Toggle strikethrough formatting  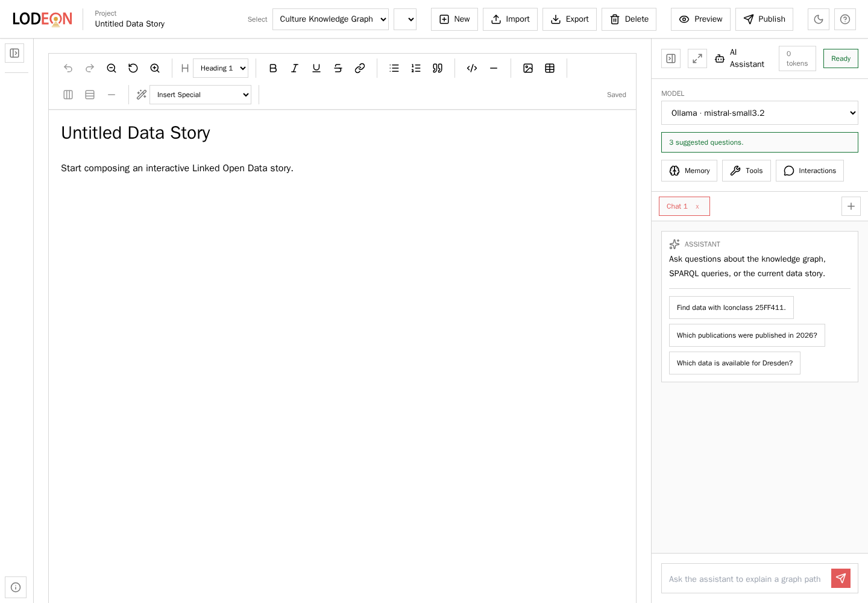click(338, 68)
